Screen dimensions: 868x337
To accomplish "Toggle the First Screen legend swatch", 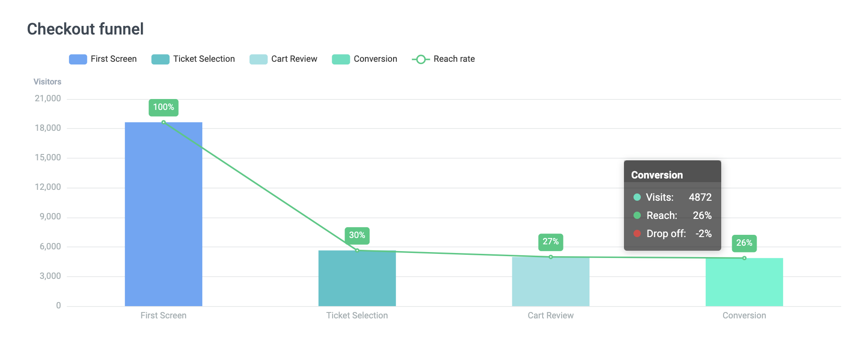I will pyautogui.click(x=78, y=59).
